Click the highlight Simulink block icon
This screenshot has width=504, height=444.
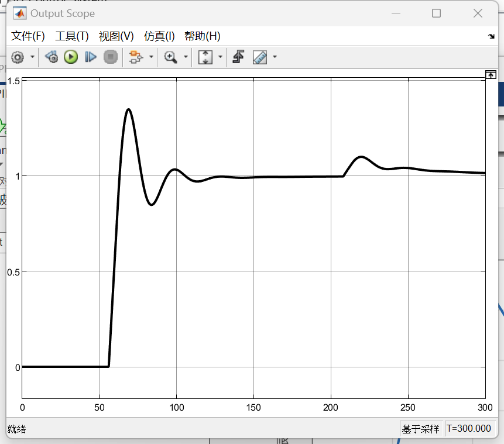[x=136, y=57]
